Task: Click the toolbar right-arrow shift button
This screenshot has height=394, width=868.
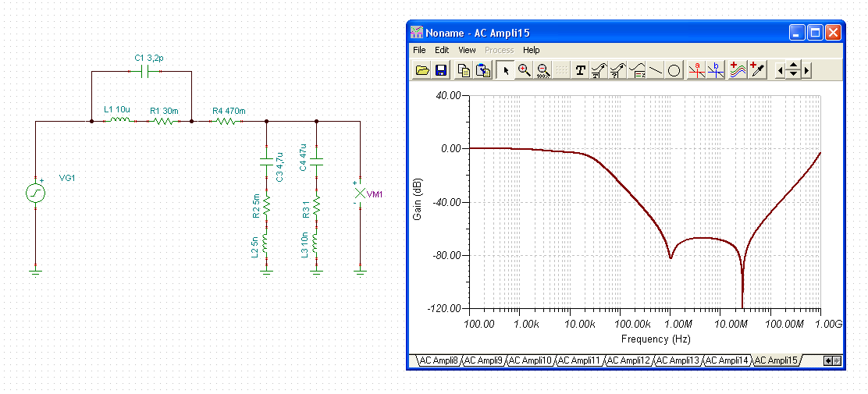Action: pyautogui.click(x=807, y=70)
